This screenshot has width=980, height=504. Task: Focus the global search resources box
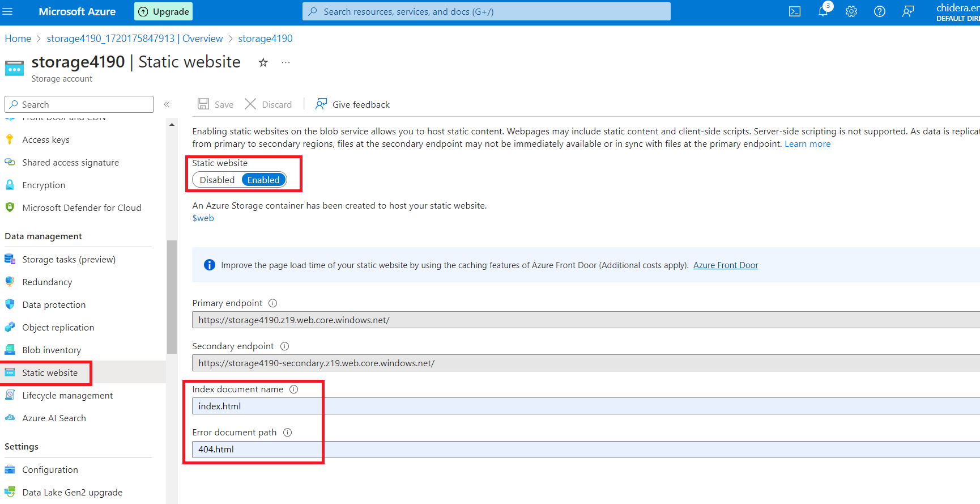click(487, 11)
